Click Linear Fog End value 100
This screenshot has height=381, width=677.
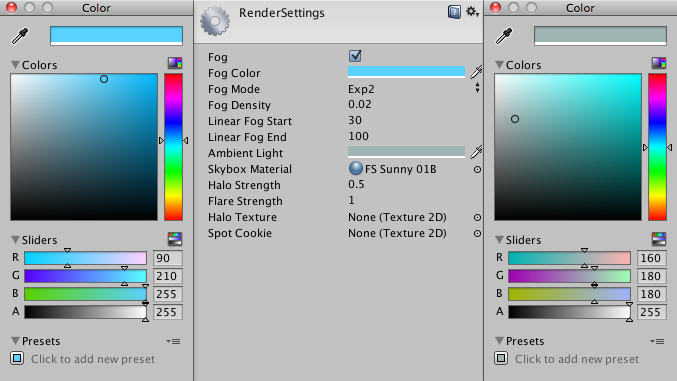click(358, 136)
